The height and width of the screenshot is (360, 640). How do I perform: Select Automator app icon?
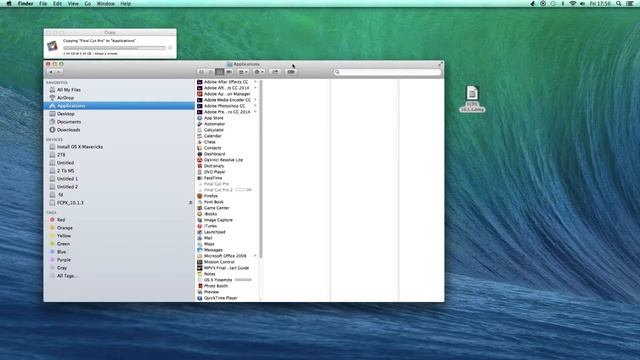point(200,124)
